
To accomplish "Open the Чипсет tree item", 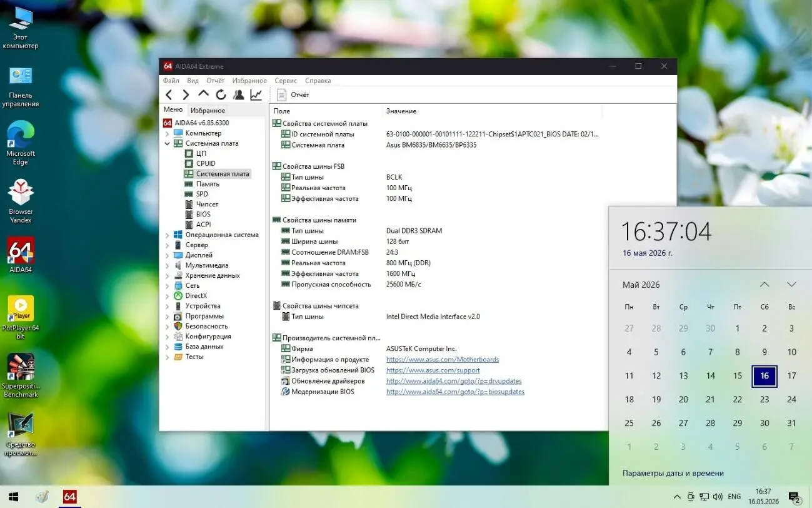I will pyautogui.click(x=207, y=204).
